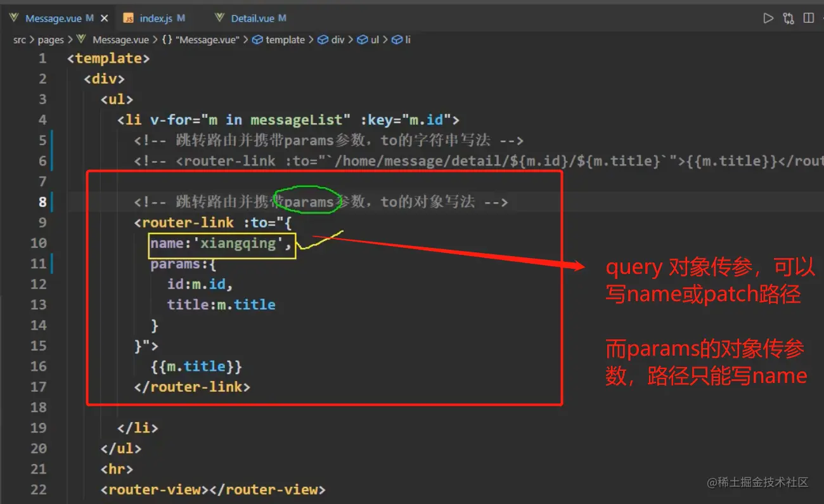The width and height of the screenshot is (824, 504).
Task: Open the {} "Message.vue" symbol breadcrumb
Action: 201,39
